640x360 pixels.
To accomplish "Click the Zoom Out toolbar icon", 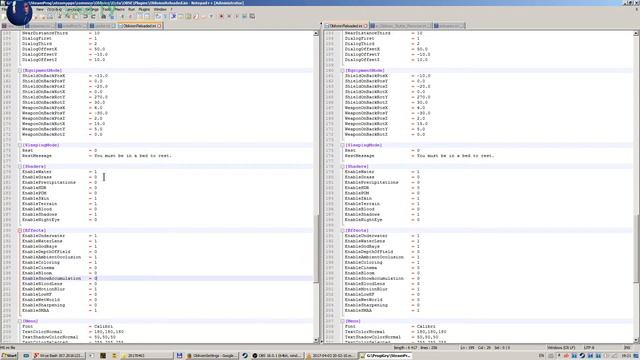I will (x=131, y=16).
